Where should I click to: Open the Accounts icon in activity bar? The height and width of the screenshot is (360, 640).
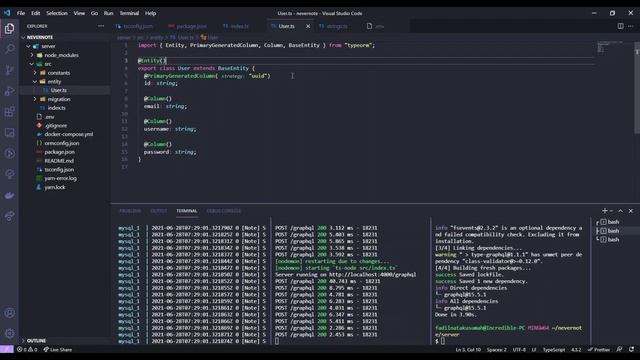tap(9, 313)
